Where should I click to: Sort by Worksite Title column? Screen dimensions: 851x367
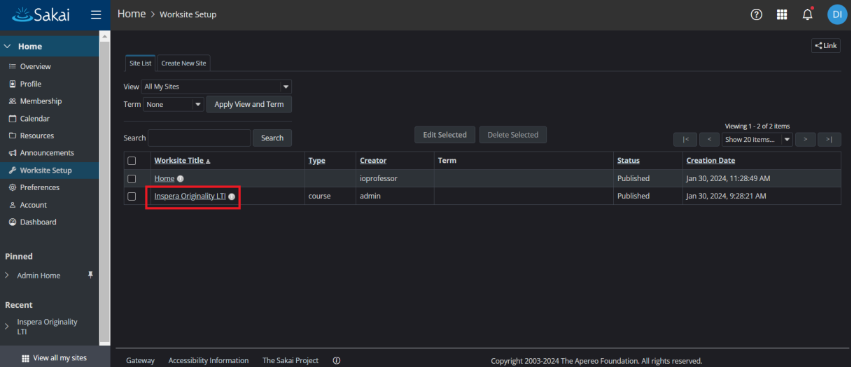point(182,161)
